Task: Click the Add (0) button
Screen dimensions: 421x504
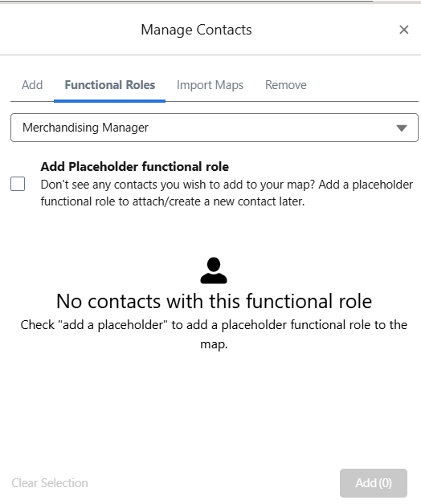Action: tap(374, 483)
